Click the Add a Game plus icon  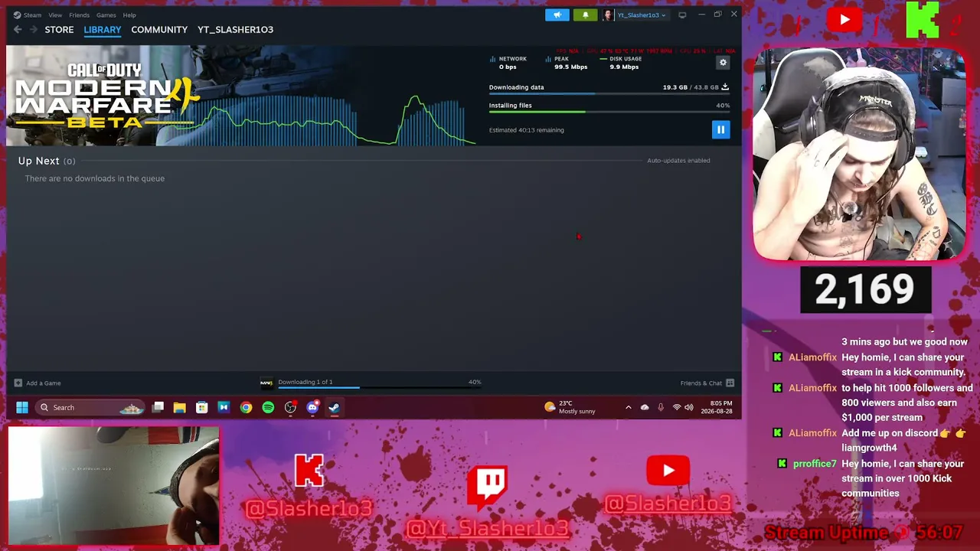[18, 383]
